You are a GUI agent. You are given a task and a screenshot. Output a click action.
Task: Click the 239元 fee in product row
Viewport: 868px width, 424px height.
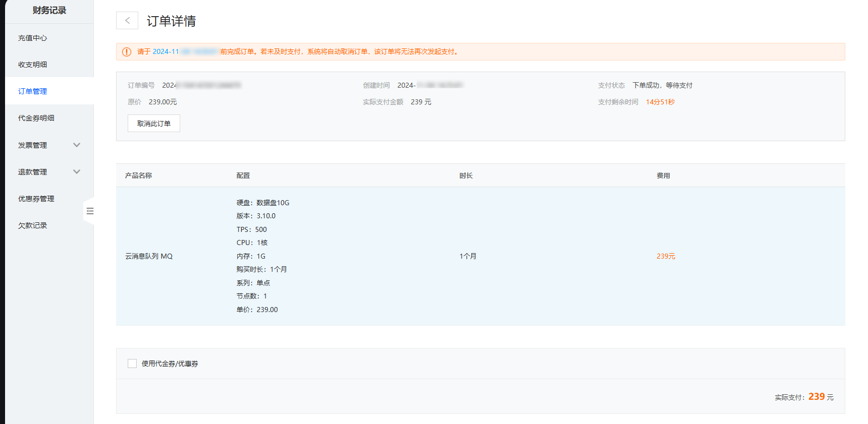click(666, 256)
